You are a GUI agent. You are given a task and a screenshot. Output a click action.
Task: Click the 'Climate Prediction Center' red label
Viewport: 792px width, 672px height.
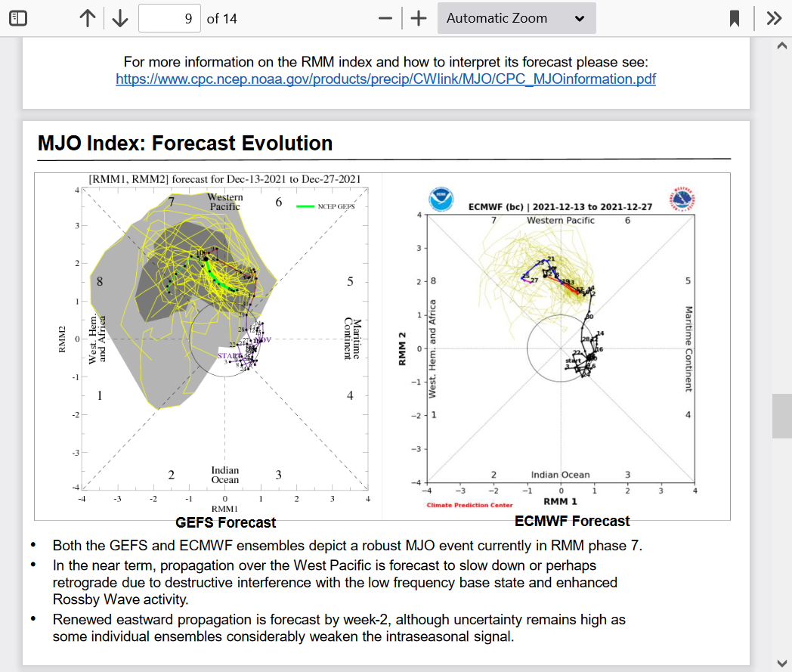click(x=470, y=505)
